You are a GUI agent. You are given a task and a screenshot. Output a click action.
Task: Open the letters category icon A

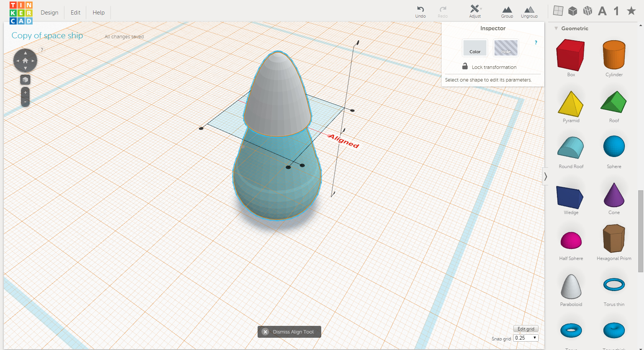[x=602, y=11]
